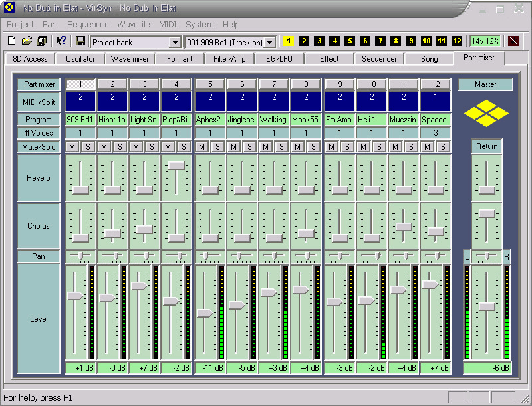Click channel 5 level fader handle
532x406 pixels.
205,313
